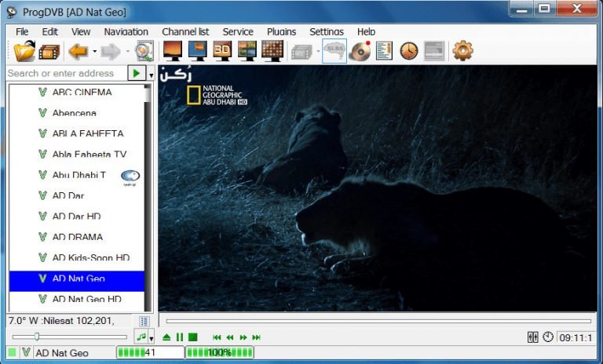Select AD Nat Geo HD channel
Screen dimensions: 603x364
pos(76,301)
